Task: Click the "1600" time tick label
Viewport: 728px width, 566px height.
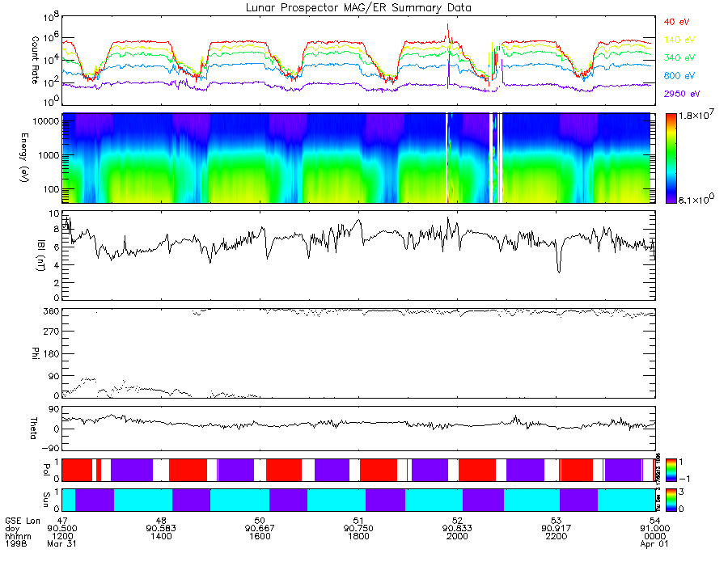Action: point(260,536)
